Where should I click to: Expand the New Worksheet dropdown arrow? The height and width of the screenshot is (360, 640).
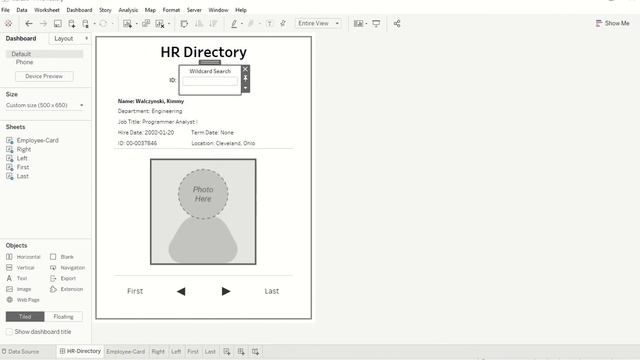(136, 24)
